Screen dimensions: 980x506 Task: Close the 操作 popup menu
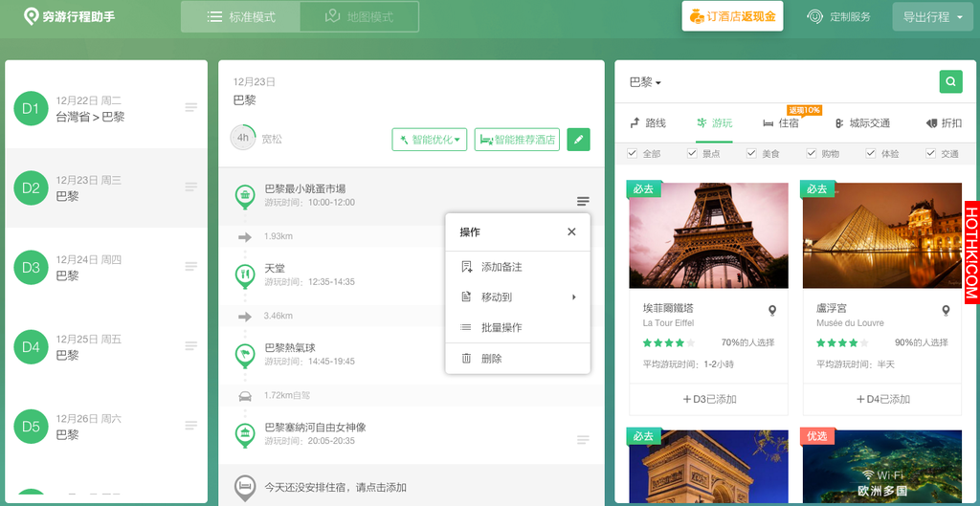571,231
